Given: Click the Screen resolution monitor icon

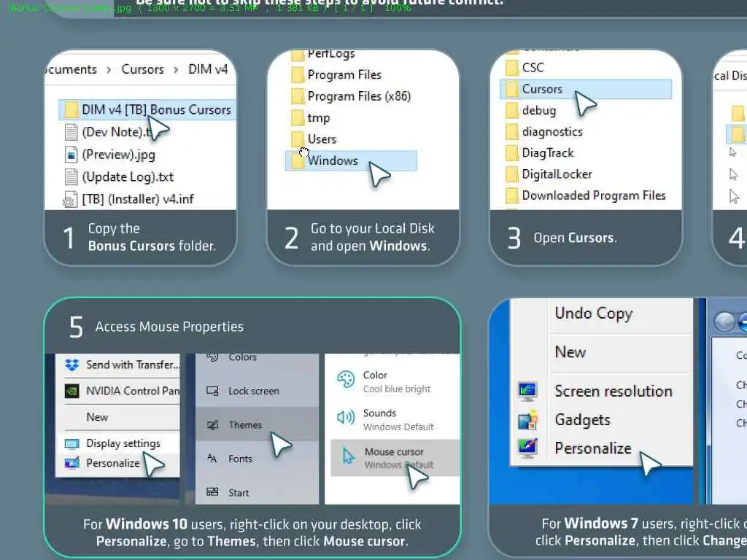Looking at the screenshot, I should click(x=528, y=392).
